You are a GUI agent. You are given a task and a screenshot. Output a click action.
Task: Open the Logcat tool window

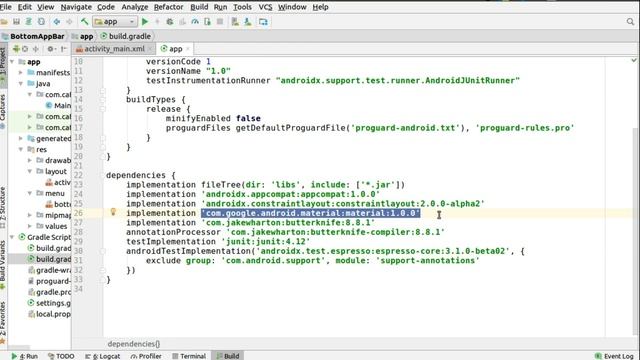(102, 356)
